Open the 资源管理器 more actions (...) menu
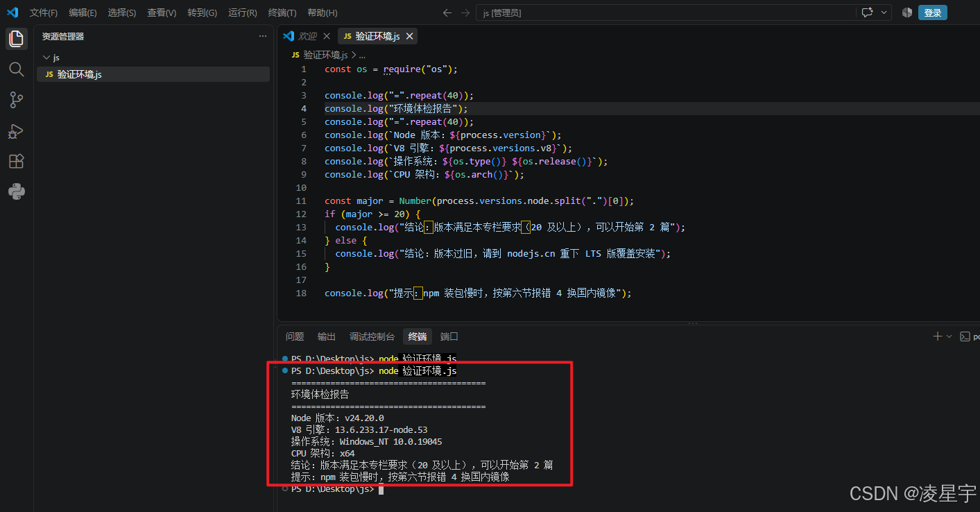Screen dimensions: 980x512 [x=263, y=36]
